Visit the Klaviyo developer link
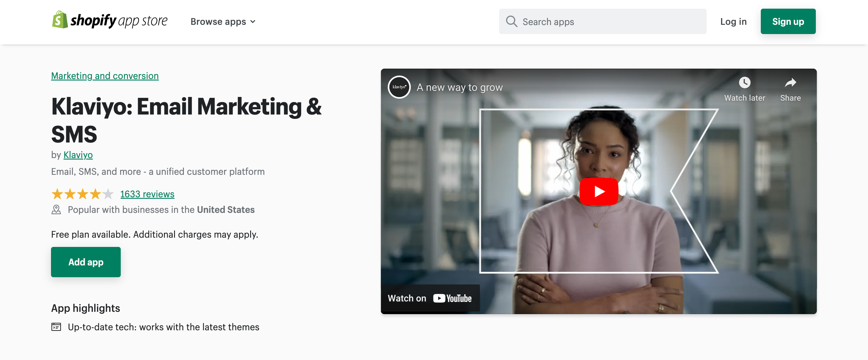Viewport: 868px width, 360px height. tap(78, 155)
